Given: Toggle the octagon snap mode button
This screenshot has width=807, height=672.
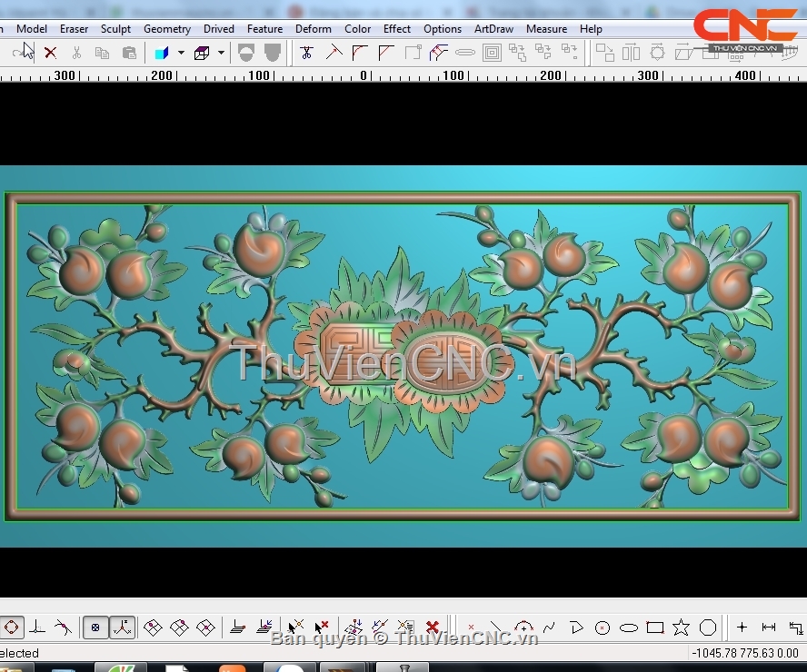Looking at the screenshot, I should tap(12, 628).
